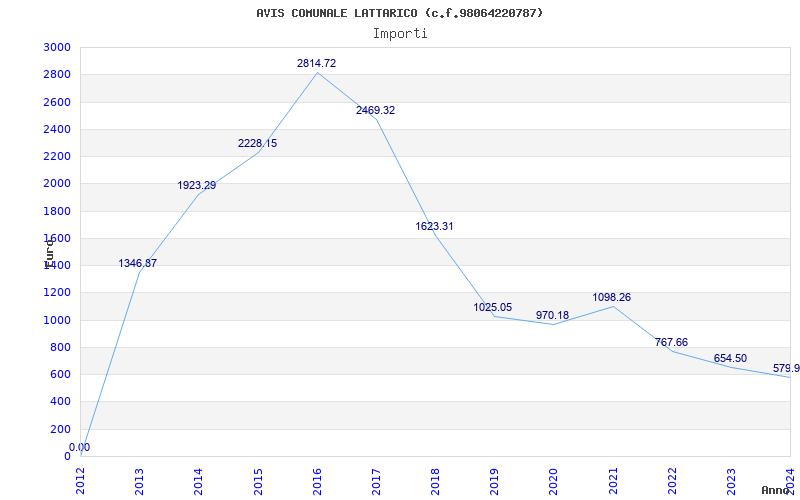Image resolution: width=800 pixels, height=500 pixels.
Task: Click the Importi subtitle
Action: coord(400,34)
